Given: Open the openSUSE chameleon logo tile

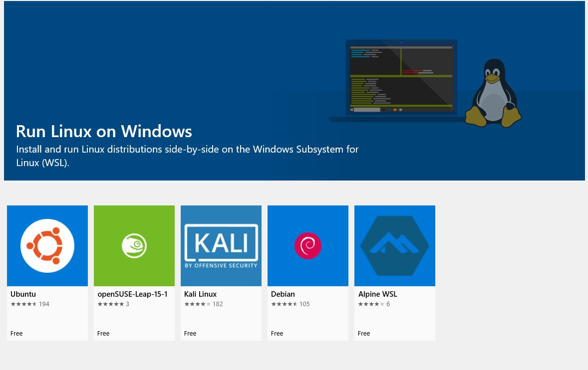Looking at the screenshot, I should point(134,246).
